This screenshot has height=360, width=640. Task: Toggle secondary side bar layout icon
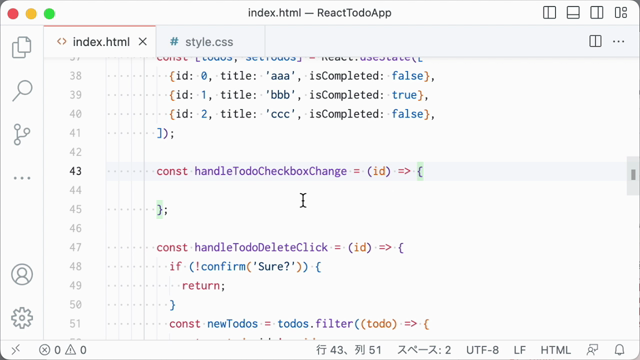point(597,13)
